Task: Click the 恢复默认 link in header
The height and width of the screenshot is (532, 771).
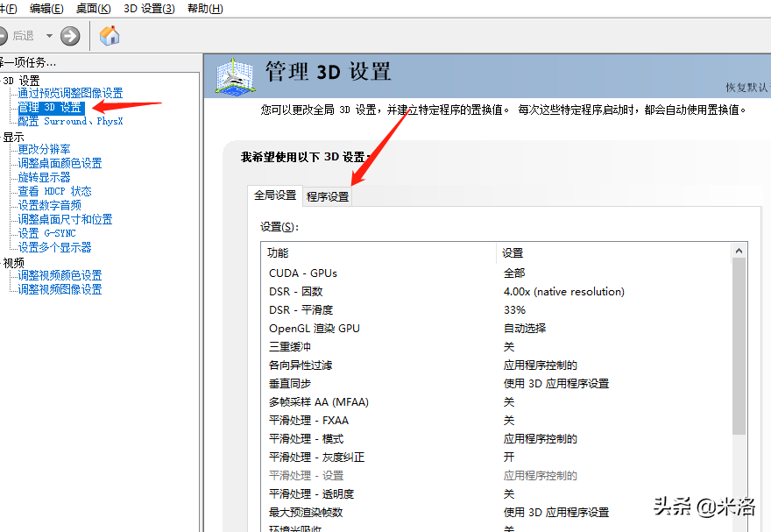Action: coord(748,88)
